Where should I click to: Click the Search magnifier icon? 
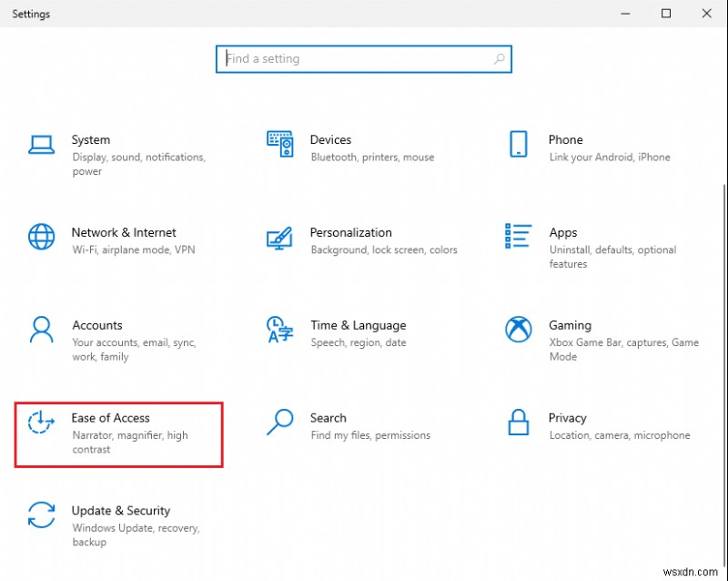point(279,423)
